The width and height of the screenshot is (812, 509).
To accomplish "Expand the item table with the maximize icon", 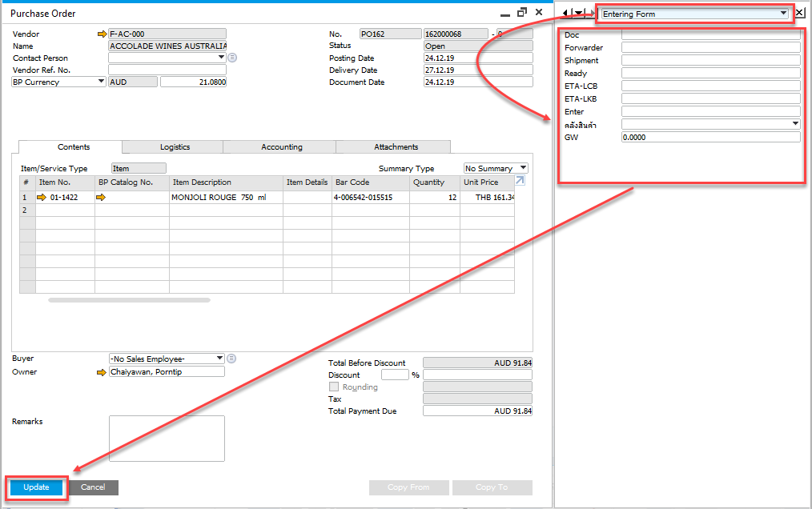I will click(x=520, y=180).
